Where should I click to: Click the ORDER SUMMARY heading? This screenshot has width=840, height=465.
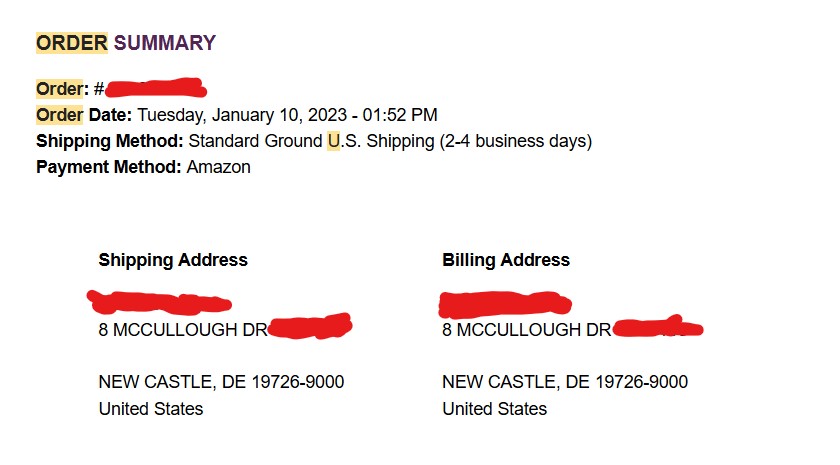(x=126, y=43)
